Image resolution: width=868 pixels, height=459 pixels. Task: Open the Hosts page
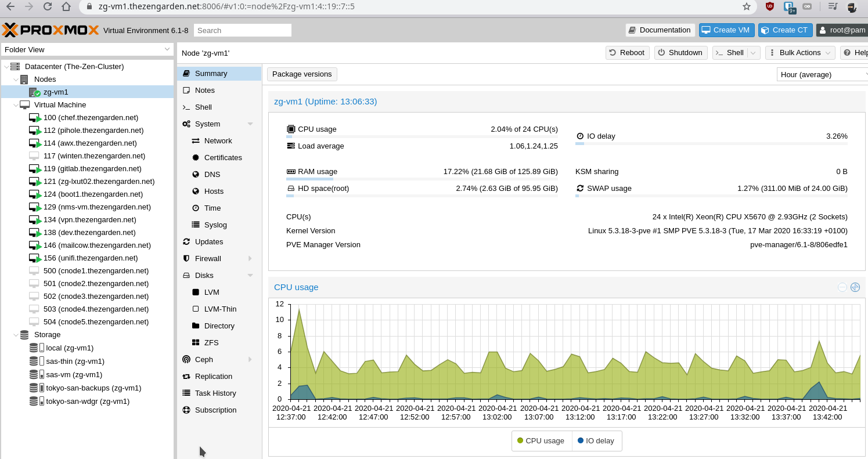(x=219, y=191)
